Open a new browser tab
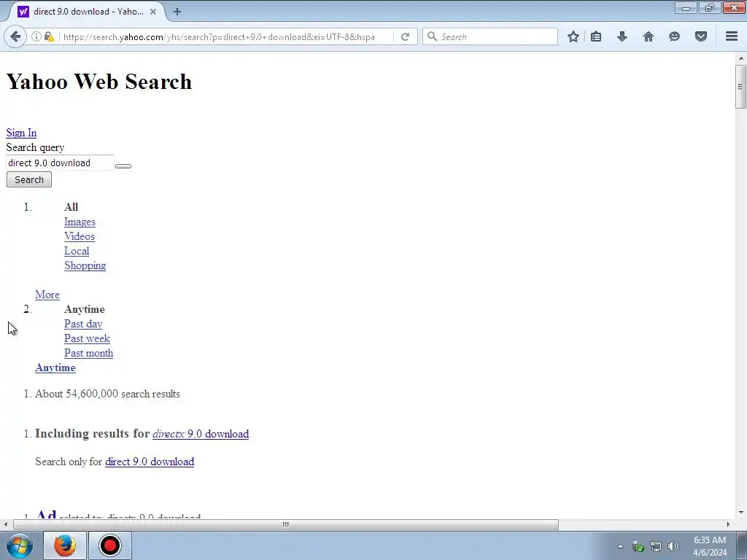 [x=177, y=12]
